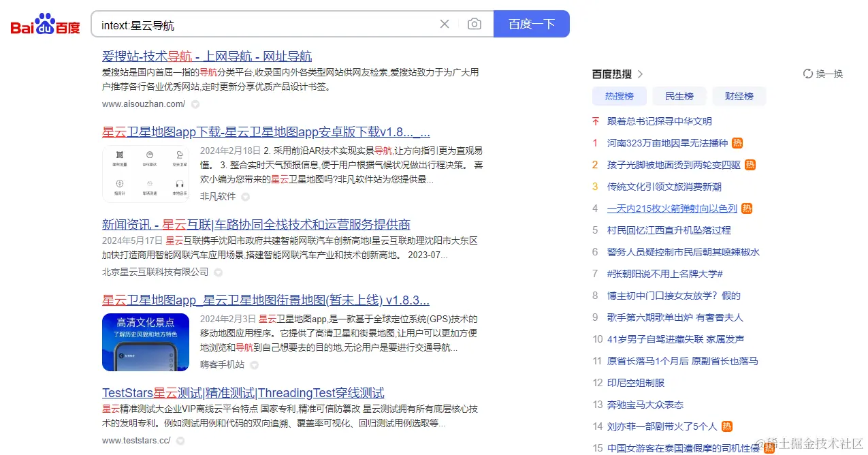Open hot topic 印尼空姐制服
Screen dimensions: 868x455
point(636,383)
